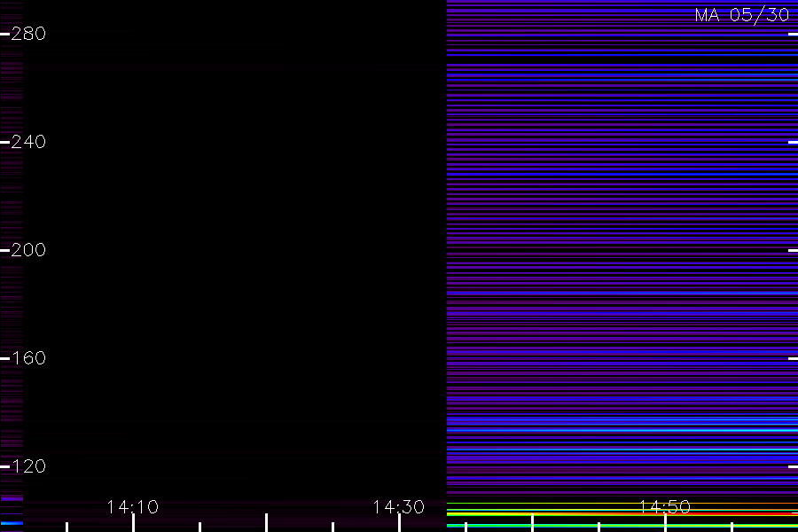Click the 280 frequency axis label

click(28, 34)
